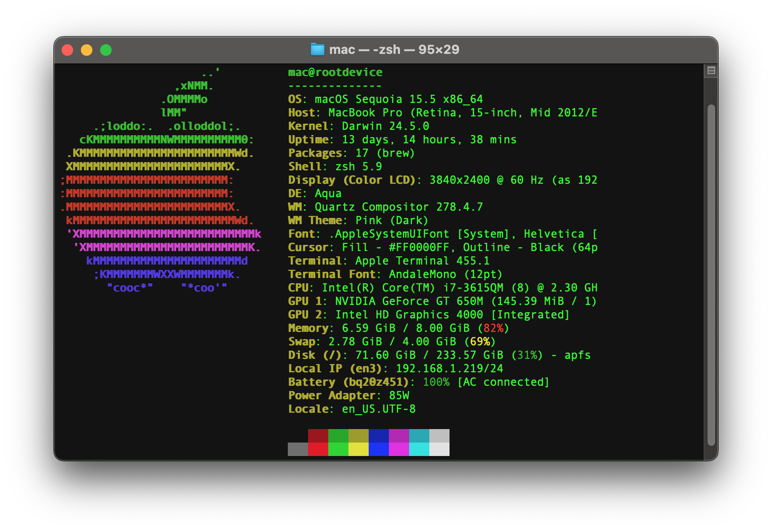
Task: Click the dark blue color block
Action: click(379, 436)
